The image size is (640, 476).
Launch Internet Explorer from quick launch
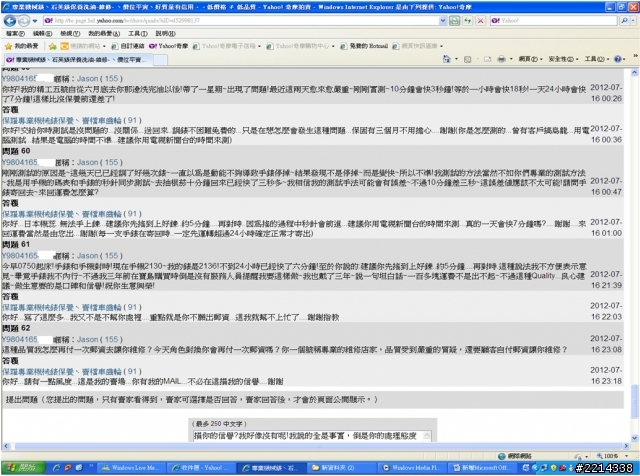(x=57, y=468)
